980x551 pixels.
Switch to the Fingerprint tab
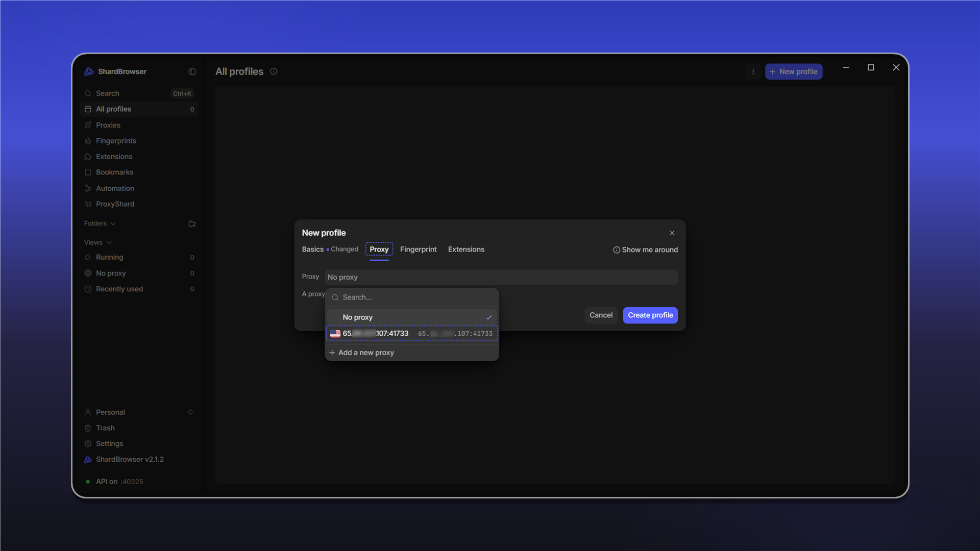pyautogui.click(x=418, y=249)
